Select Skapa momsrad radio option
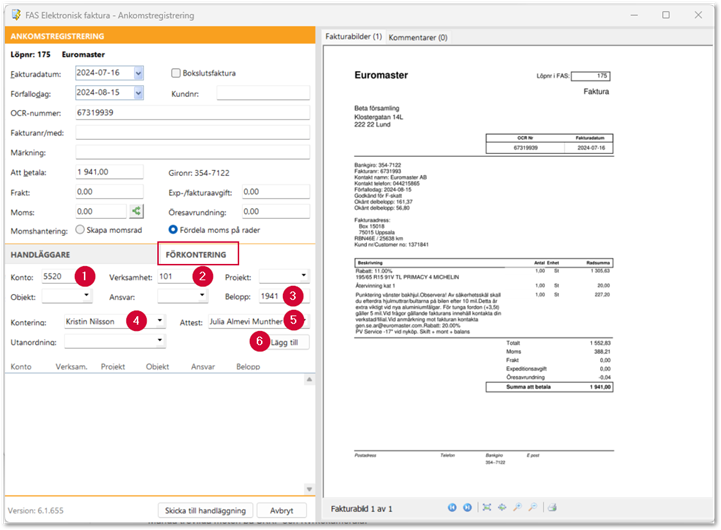The width and height of the screenshot is (721, 530). click(80, 229)
